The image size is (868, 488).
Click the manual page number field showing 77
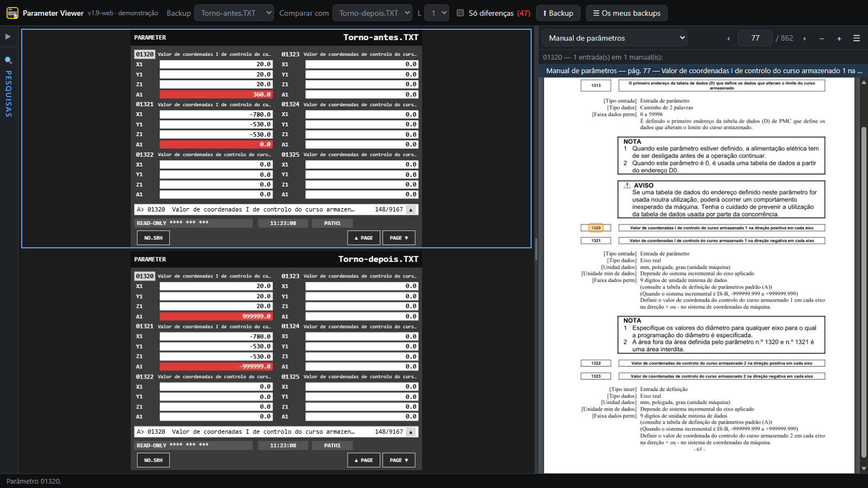click(755, 38)
